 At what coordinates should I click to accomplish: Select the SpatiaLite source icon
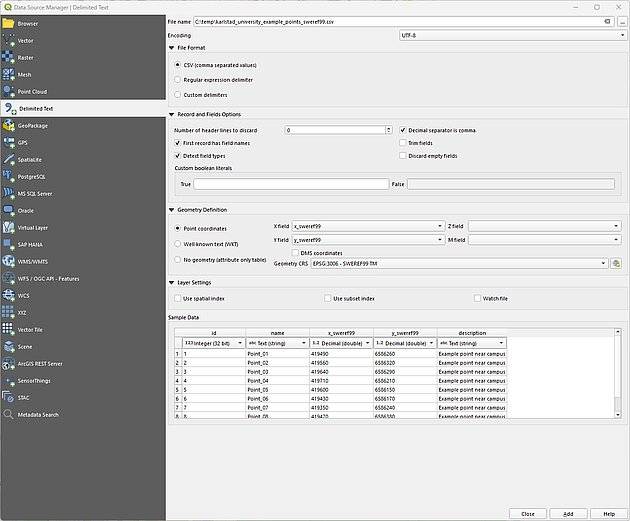point(8,159)
